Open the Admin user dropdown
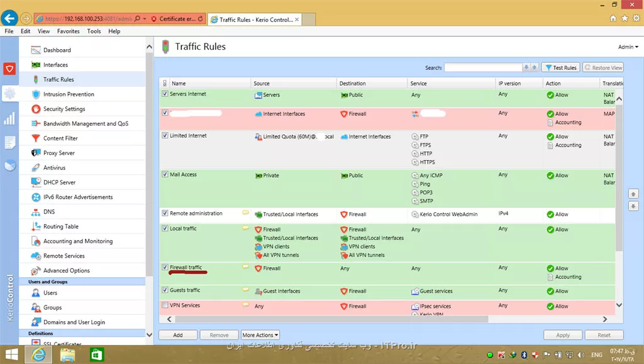Image resolution: width=644 pixels, height=364 pixels. click(x=628, y=47)
